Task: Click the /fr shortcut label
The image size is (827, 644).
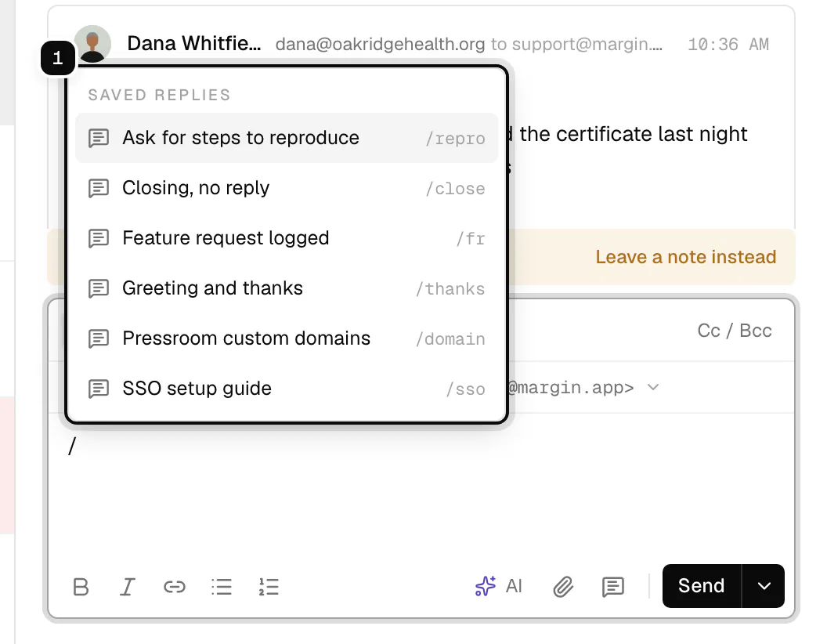Action: [471, 238]
